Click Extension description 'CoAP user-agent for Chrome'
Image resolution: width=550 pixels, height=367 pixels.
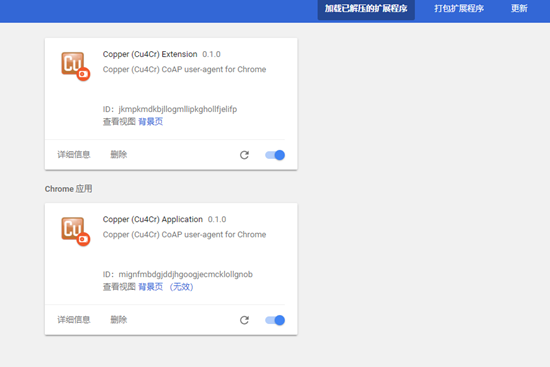point(214,69)
